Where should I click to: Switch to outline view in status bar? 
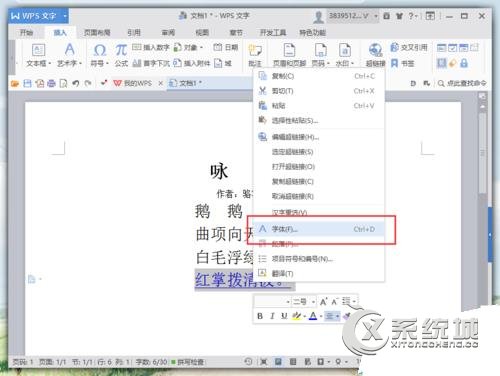[293, 361]
